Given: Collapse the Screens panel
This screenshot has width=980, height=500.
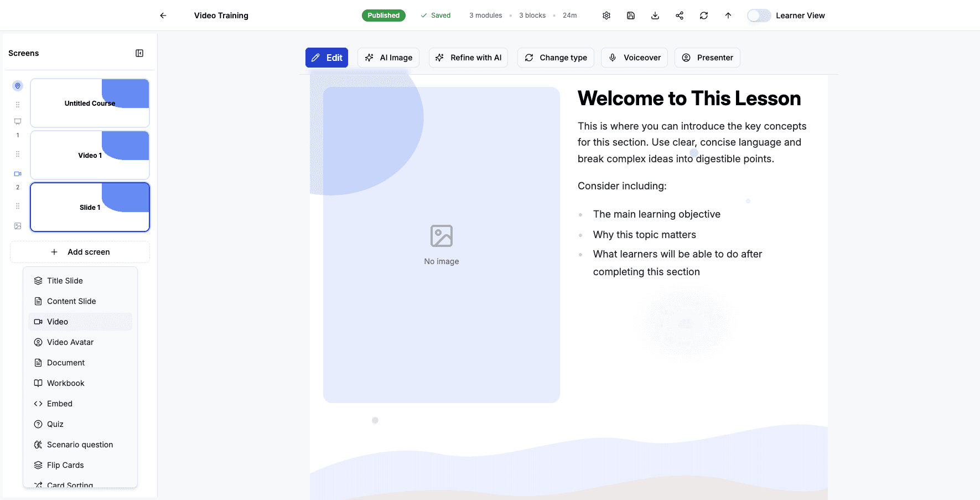Looking at the screenshot, I should 139,53.
